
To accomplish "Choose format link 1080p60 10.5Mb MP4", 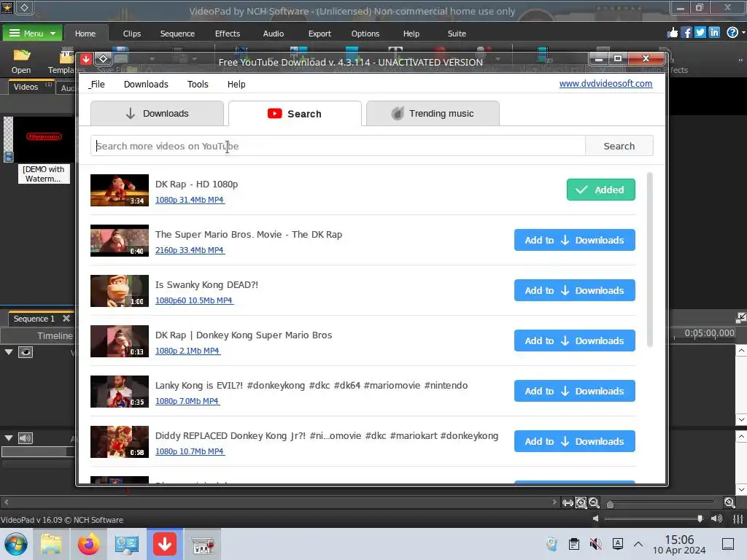I will point(194,300).
